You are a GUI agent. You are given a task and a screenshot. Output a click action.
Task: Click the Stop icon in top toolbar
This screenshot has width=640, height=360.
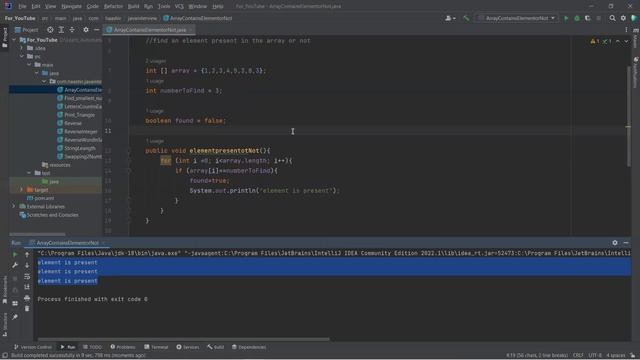[x=599, y=18]
